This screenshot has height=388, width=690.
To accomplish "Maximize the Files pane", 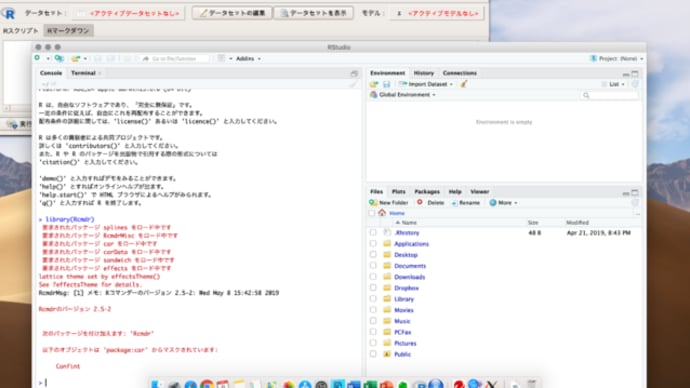I will point(635,192).
